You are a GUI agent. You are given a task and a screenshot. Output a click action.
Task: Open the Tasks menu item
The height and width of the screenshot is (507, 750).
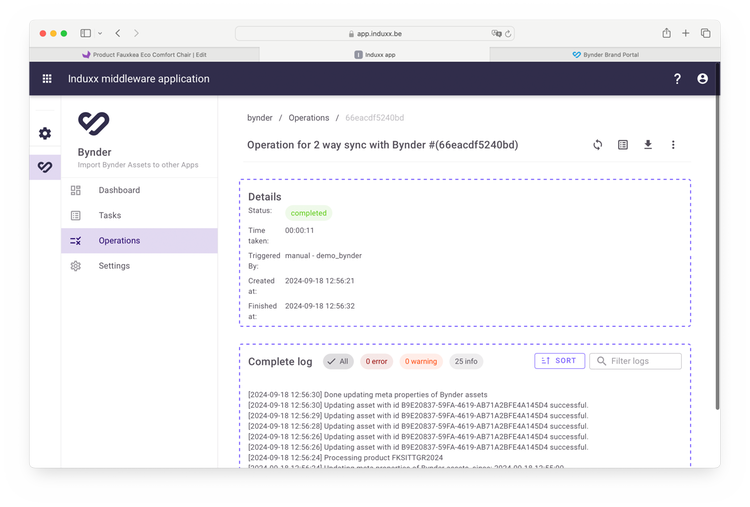(x=139, y=216)
